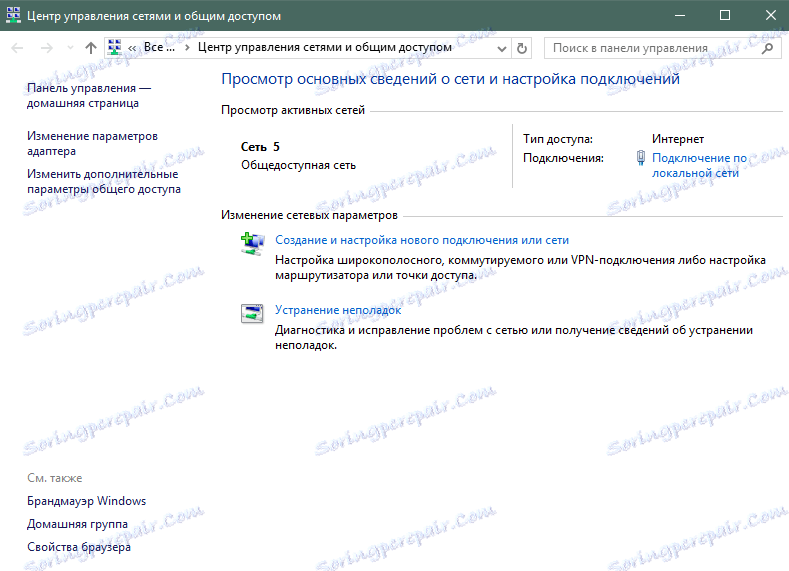Click the network center icon in address bar

(115, 48)
